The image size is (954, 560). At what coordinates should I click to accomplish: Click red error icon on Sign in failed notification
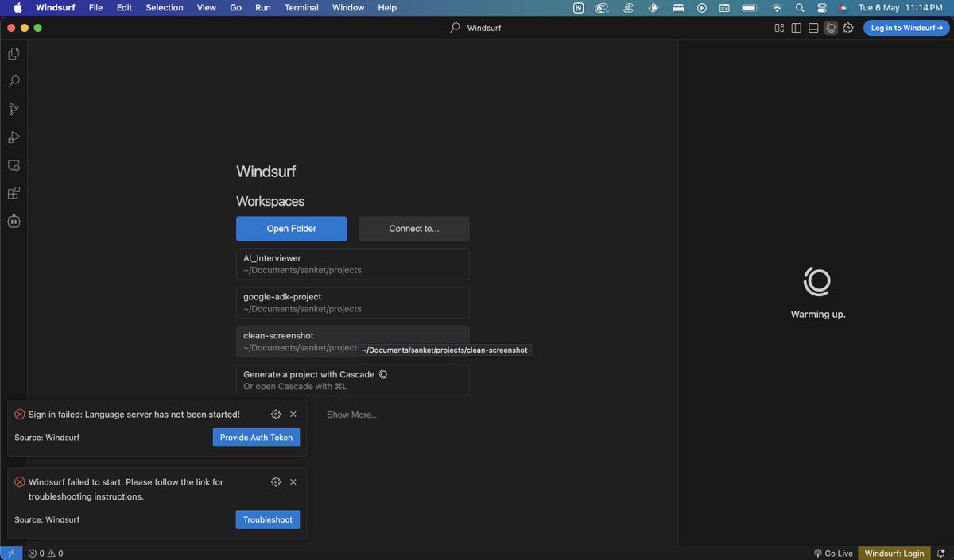tap(20, 415)
